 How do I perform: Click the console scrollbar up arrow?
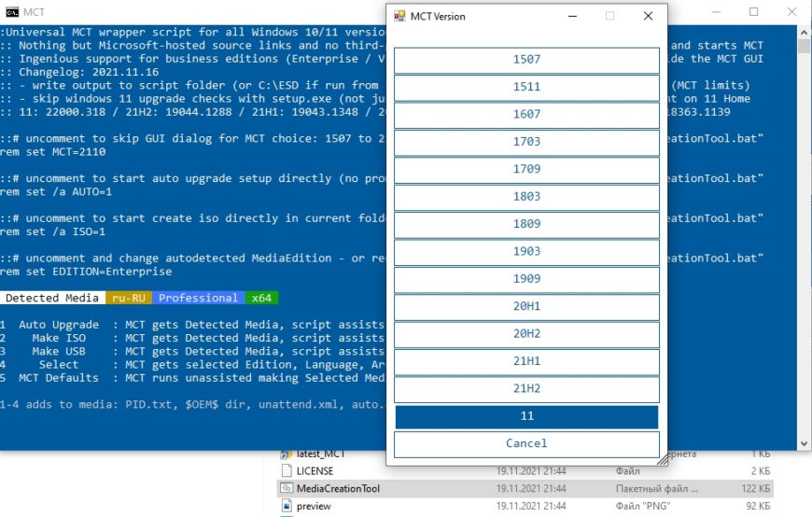pos(804,32)
